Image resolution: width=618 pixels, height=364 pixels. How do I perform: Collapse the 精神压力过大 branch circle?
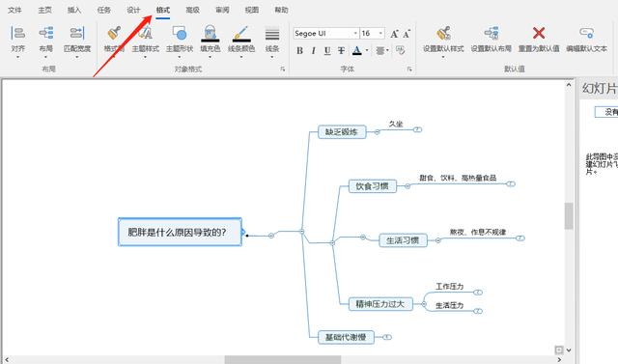coord(424,304)
